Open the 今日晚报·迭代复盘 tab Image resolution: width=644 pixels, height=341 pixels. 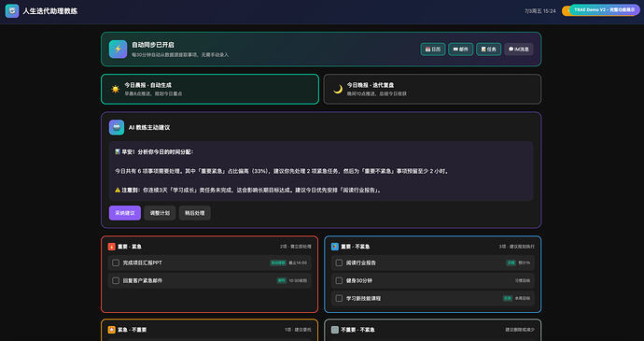click(x=432, y=89)
